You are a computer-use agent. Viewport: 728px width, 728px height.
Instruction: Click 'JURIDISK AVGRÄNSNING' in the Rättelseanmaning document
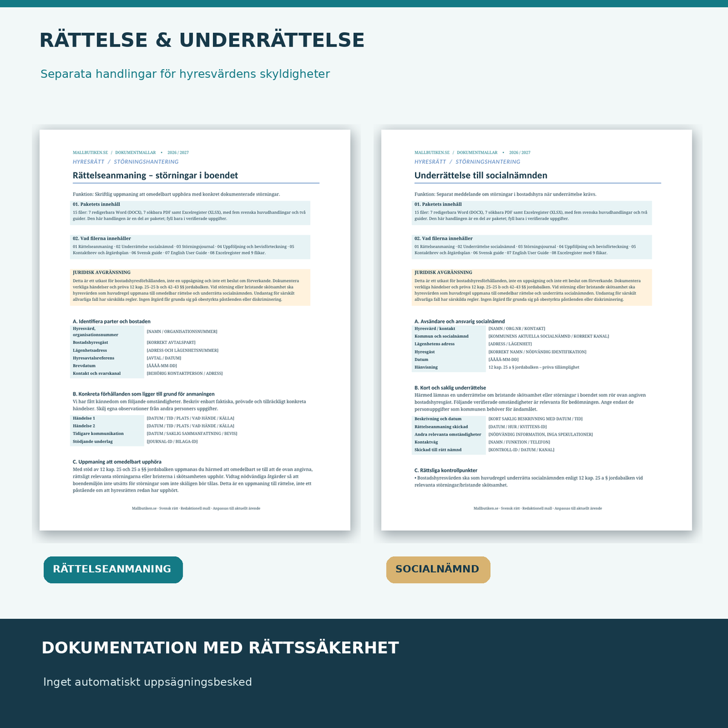[x=101, y=272]
